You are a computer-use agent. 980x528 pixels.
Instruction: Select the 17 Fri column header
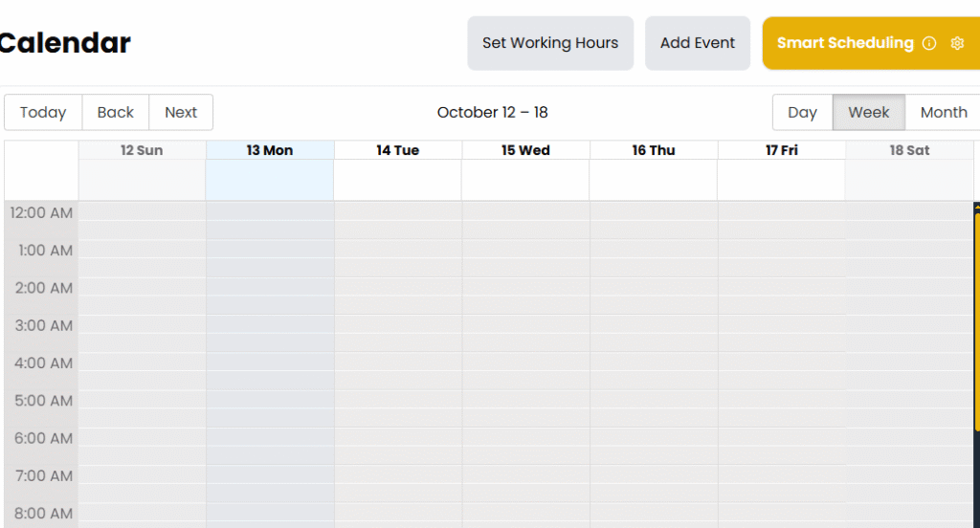pos(781,150)
